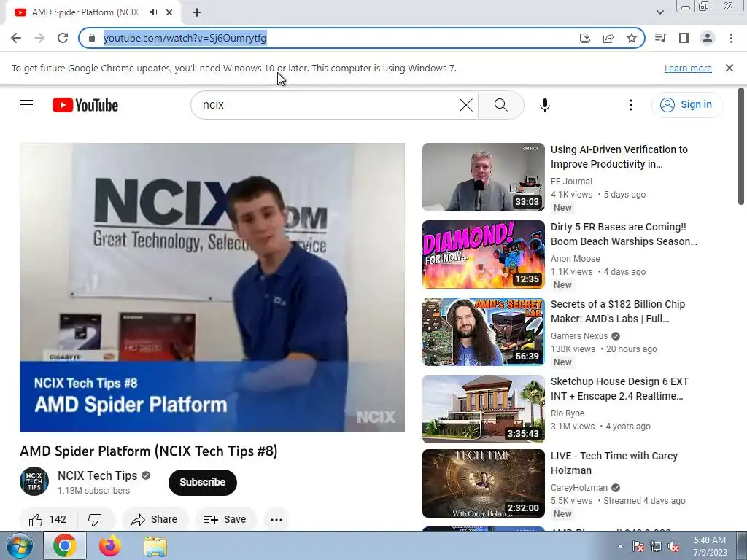Open the AI-Driven Verification video thumbnail

coord(483,177)
